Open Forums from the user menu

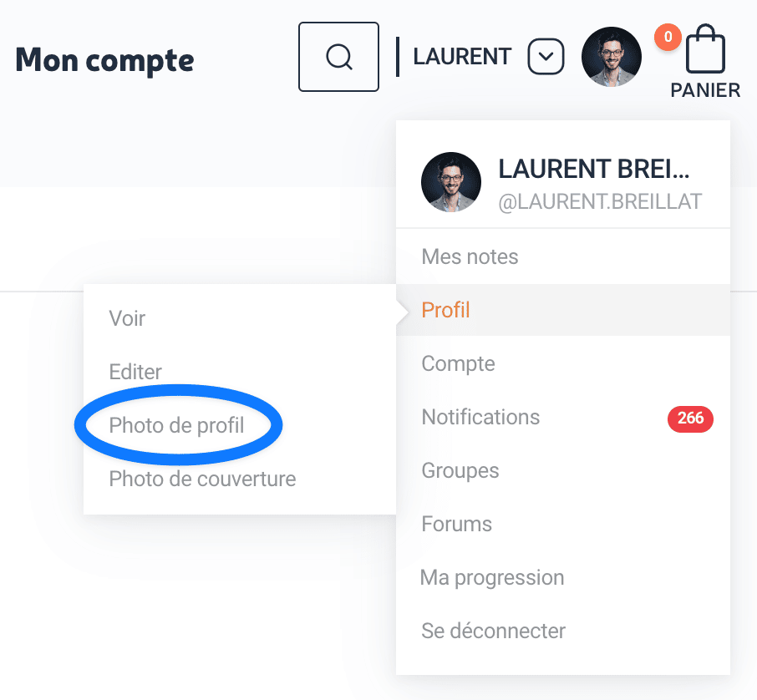pyautogui.click(x=457, y=524)
